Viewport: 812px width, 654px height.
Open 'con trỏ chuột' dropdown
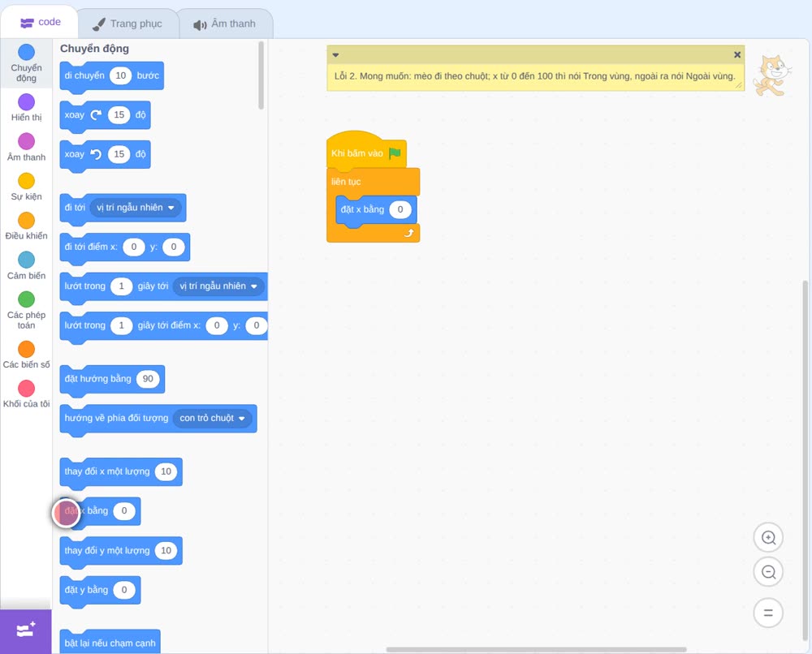coord(212,418)
